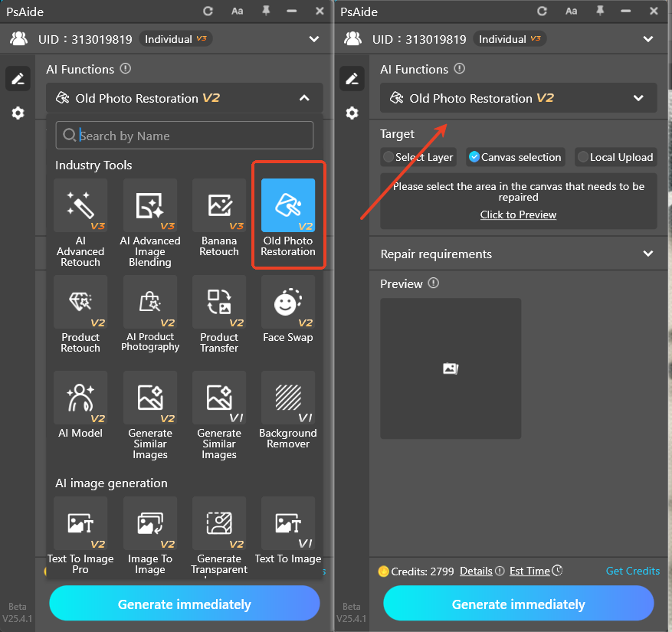Image resolution: width=672 pixels, height=632 pixels.
Task: Open the edit pencil sidebar panel
Action: pos(18,78)
